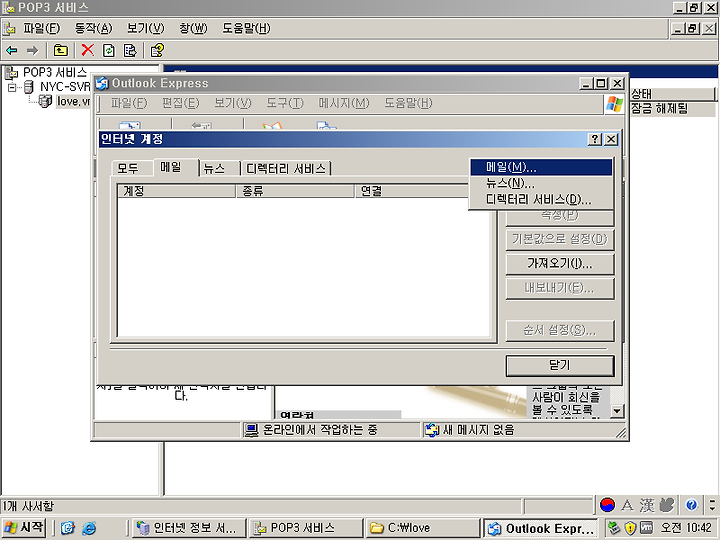Click the POP3 서비스 title bar icon

8,7
